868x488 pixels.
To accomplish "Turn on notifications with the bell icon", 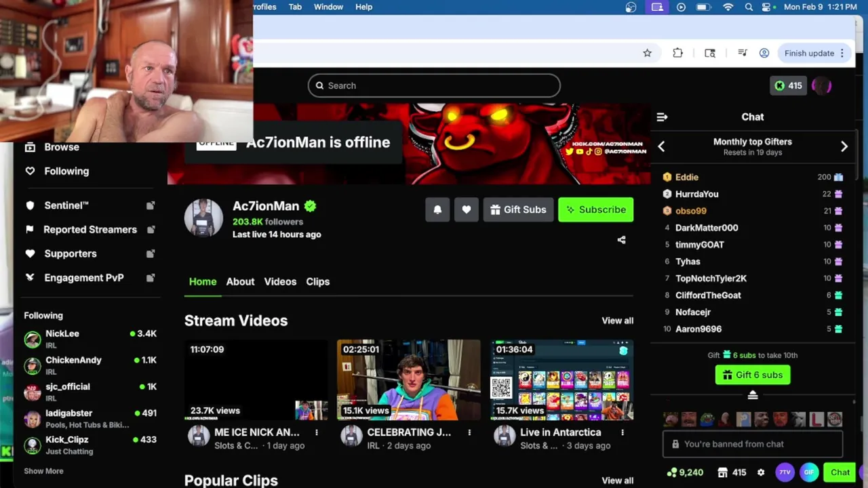I will [437, 209].
